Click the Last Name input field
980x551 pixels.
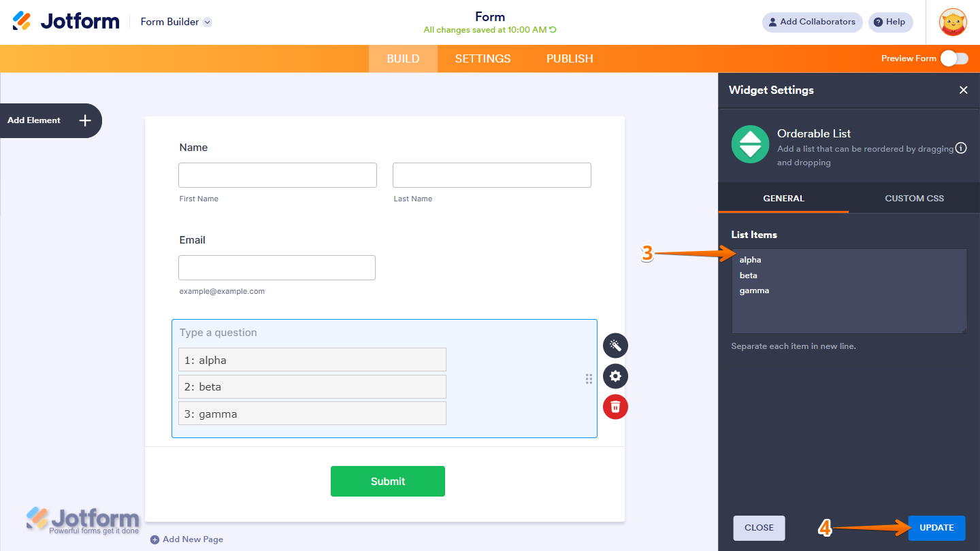coord(492,175)
